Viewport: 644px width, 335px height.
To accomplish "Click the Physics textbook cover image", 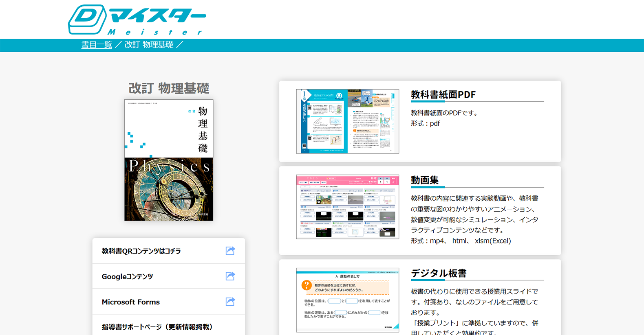I will (169, 160).
